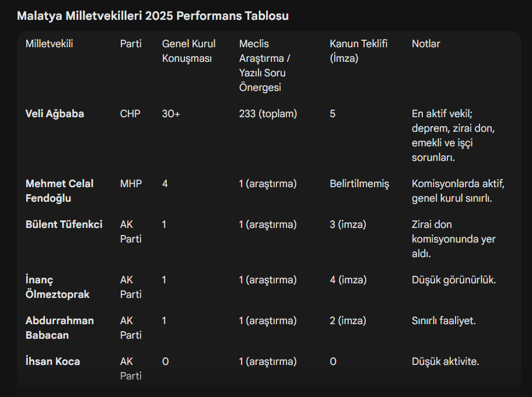Click the MHP party cell
The width and height of the screenshot is (532, 397).
[131, 184]
